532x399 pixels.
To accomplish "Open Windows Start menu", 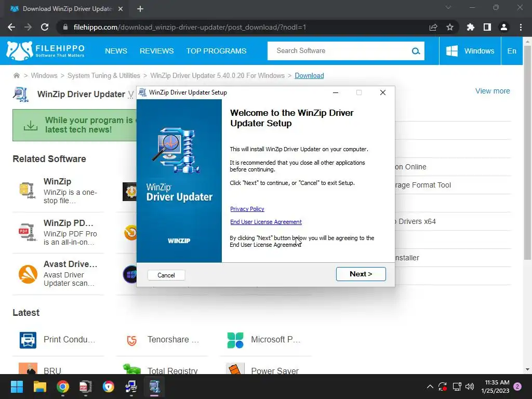I will point(17,387).
